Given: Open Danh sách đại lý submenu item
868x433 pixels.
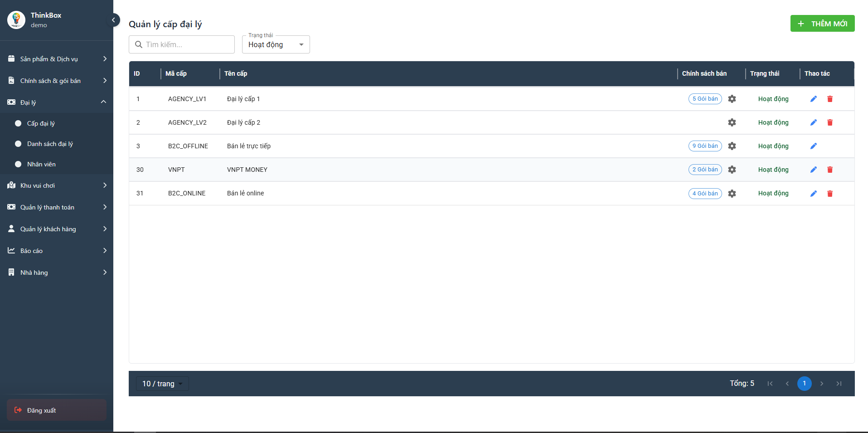Looking at the screenshot, I should [50, 144].
